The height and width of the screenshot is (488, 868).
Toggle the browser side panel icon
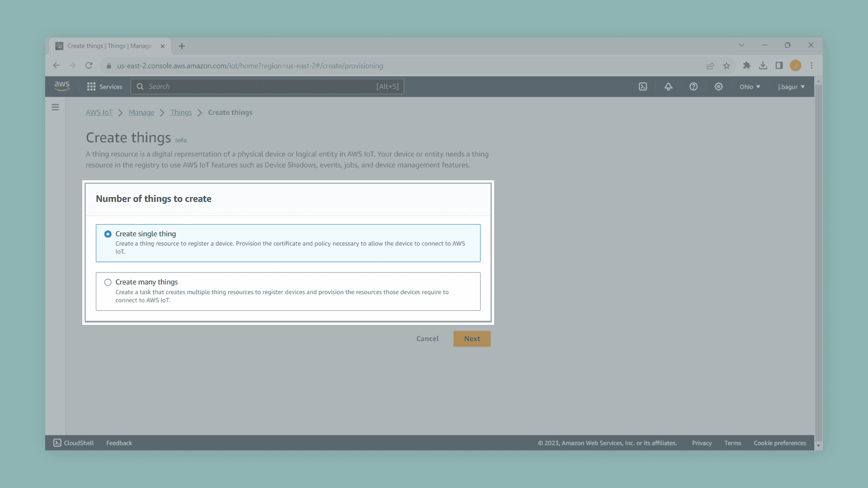pyautogui.click(x=779, y=66)
